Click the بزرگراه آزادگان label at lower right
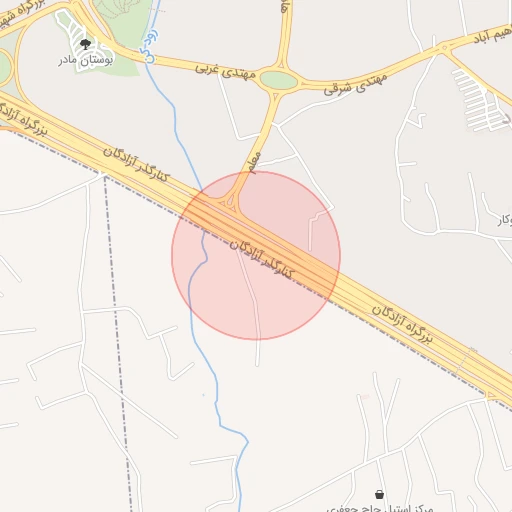The image size is (512, 512). pyautogui.click(x=402, y=323)
